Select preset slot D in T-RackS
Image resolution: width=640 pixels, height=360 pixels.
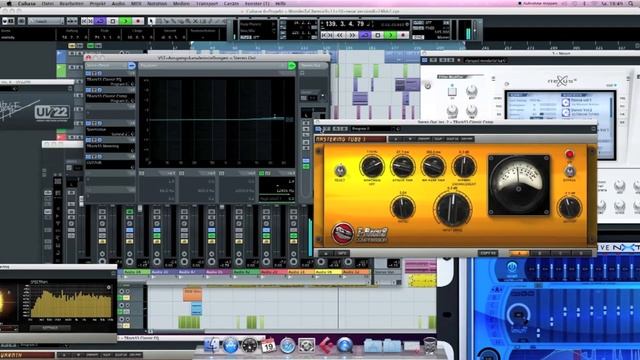(x=581, y=253)
